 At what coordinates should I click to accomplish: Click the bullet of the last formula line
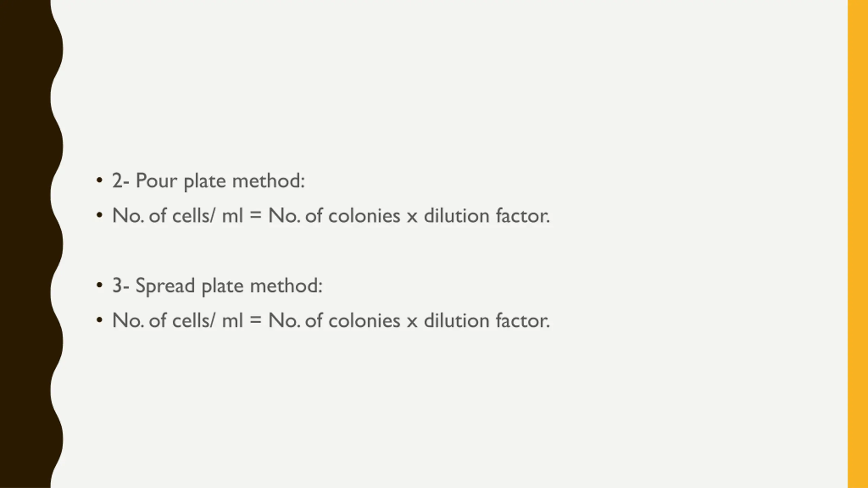click(x=99, y=320)
